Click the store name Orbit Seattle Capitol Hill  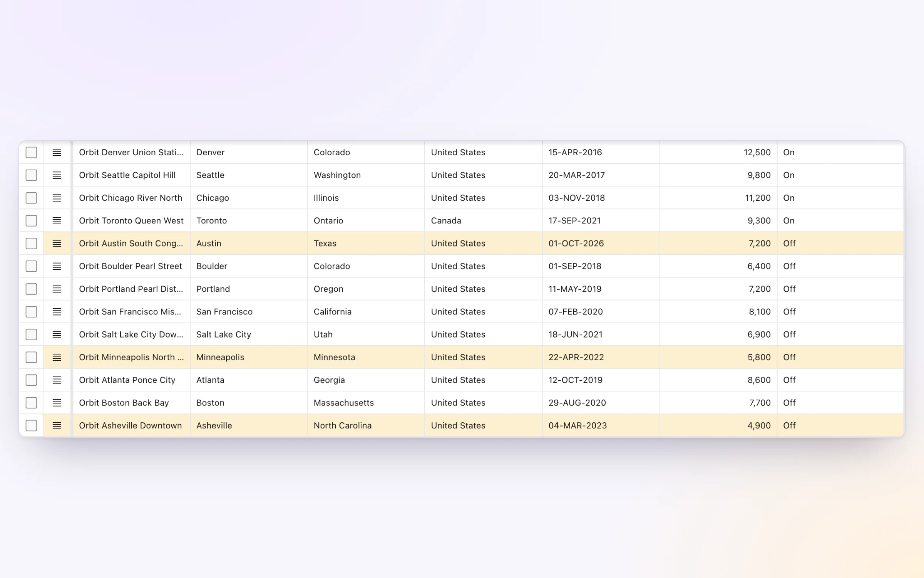[x=127, y=175]
